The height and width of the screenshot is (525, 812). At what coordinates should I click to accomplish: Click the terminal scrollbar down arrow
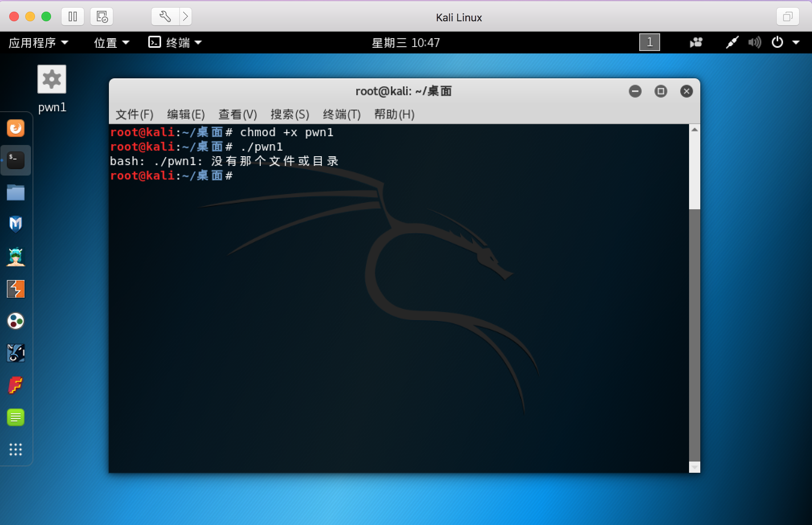694,467
